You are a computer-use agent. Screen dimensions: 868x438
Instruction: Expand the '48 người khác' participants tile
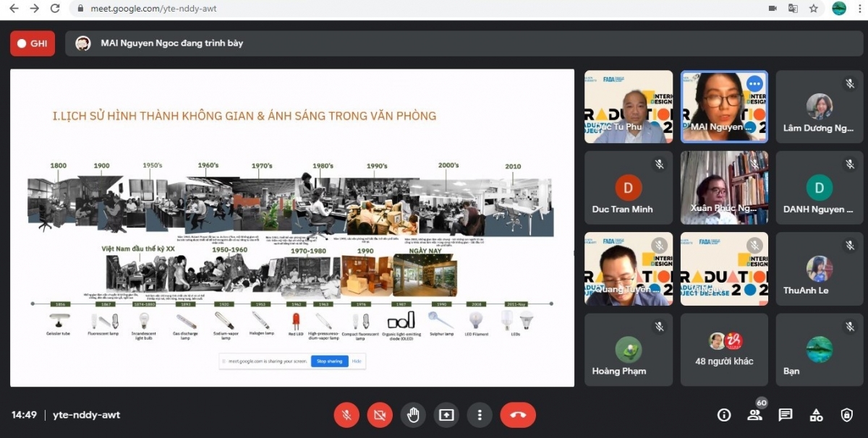724,350
